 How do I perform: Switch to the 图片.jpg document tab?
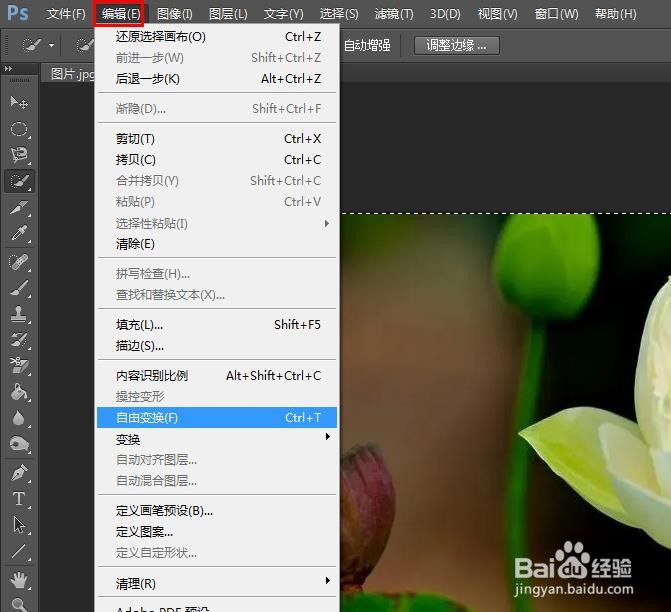(71, 74)
